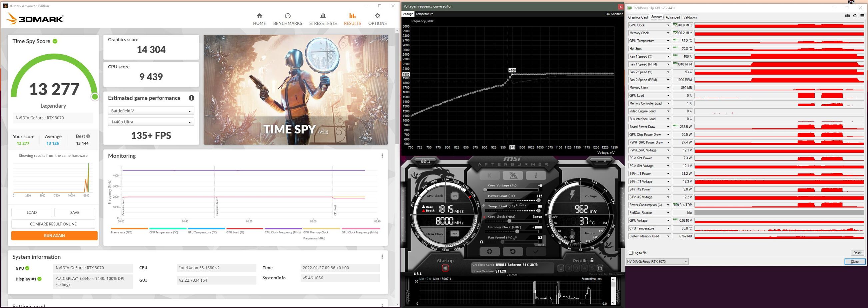Click the Estimated game performance info icon
The width and height of the screenshot is (868, 308).
pos(191,98)
